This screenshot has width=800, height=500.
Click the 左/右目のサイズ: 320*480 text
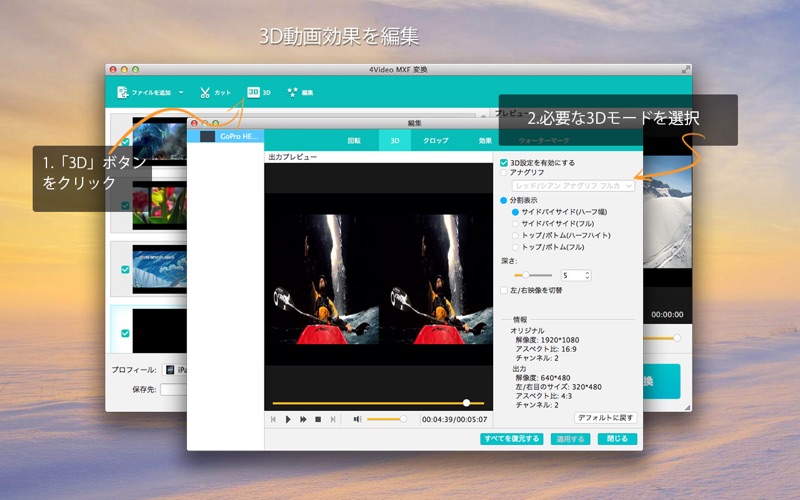click(x=558, y=387)
